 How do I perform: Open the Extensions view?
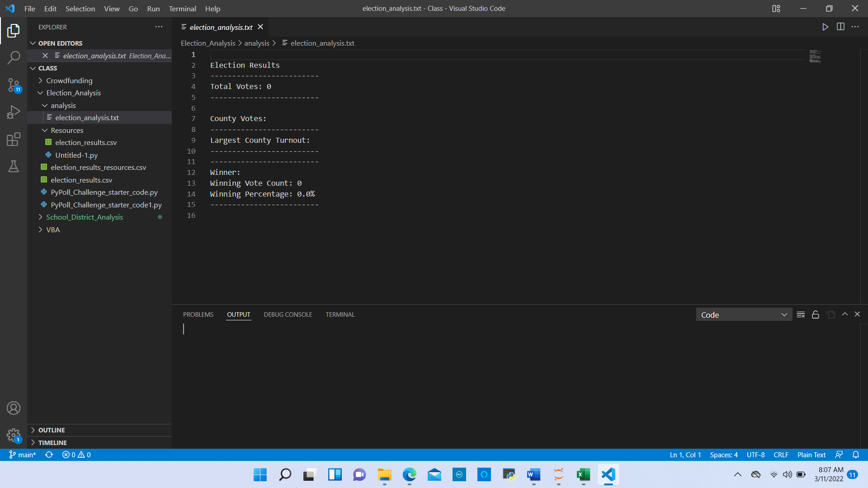14,139
